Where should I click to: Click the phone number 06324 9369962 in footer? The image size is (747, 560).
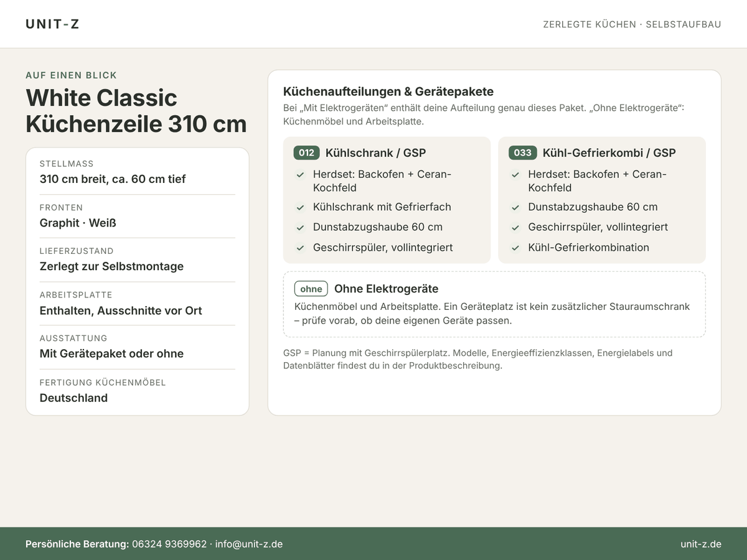169,544
